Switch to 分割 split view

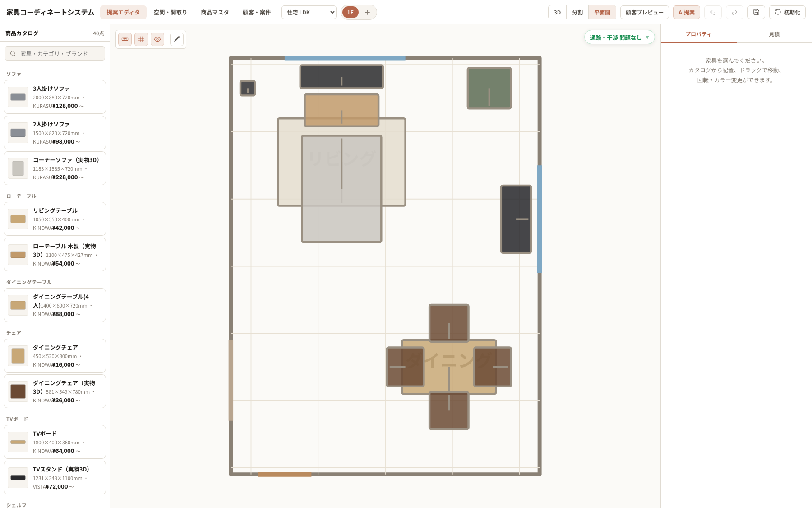tap(577, 12)
